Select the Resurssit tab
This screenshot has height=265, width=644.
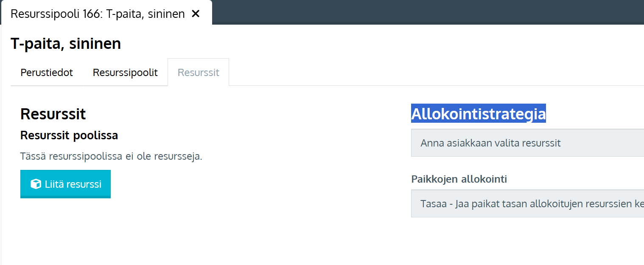(198, 73)
